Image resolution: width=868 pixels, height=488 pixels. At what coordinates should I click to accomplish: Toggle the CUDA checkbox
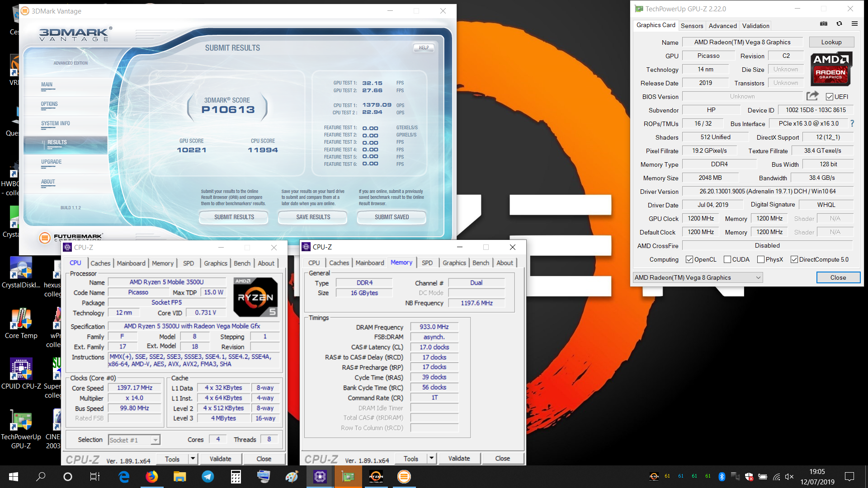click(x=727, y=259)
